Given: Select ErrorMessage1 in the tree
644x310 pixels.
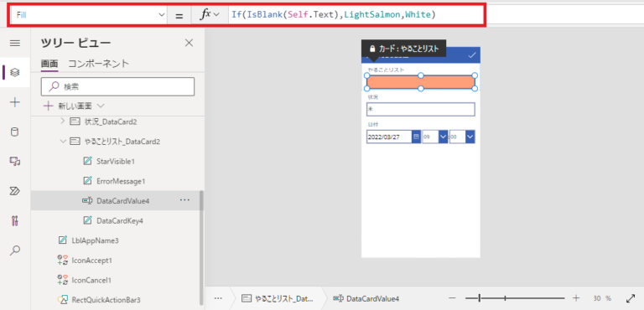Looking at the screenshot, I should point(121,181).
